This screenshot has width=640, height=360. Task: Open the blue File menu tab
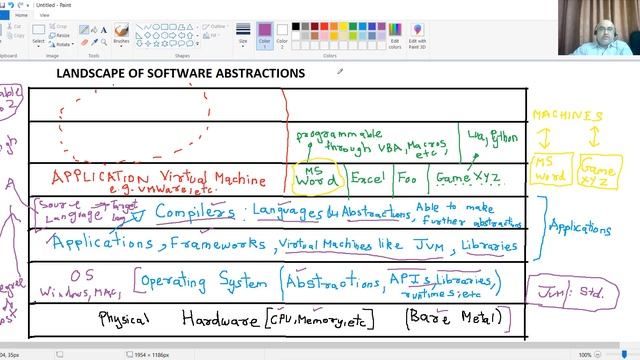tap(4, 15)
